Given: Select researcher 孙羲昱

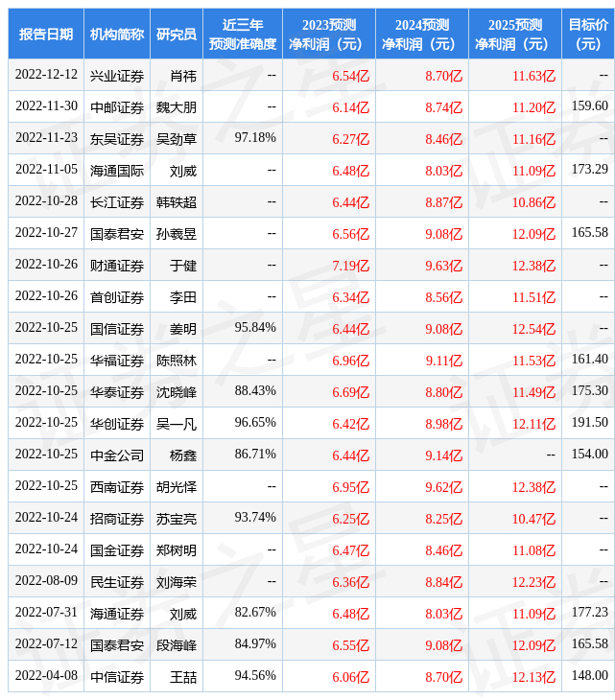Looking at the screenshot, I should point(177,234).
